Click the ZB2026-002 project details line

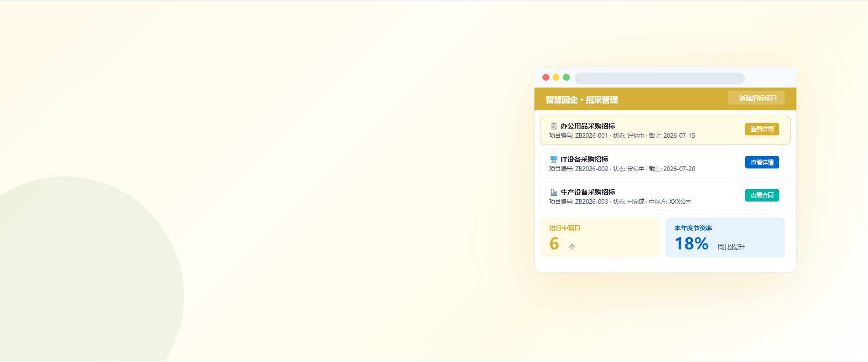pyautogui.click(x=622, y=169)
